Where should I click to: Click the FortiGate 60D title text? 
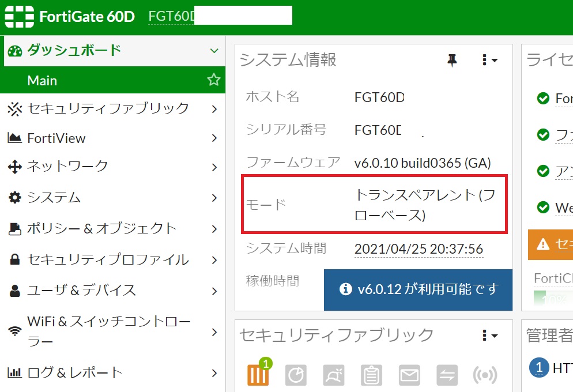click(87, 17)
